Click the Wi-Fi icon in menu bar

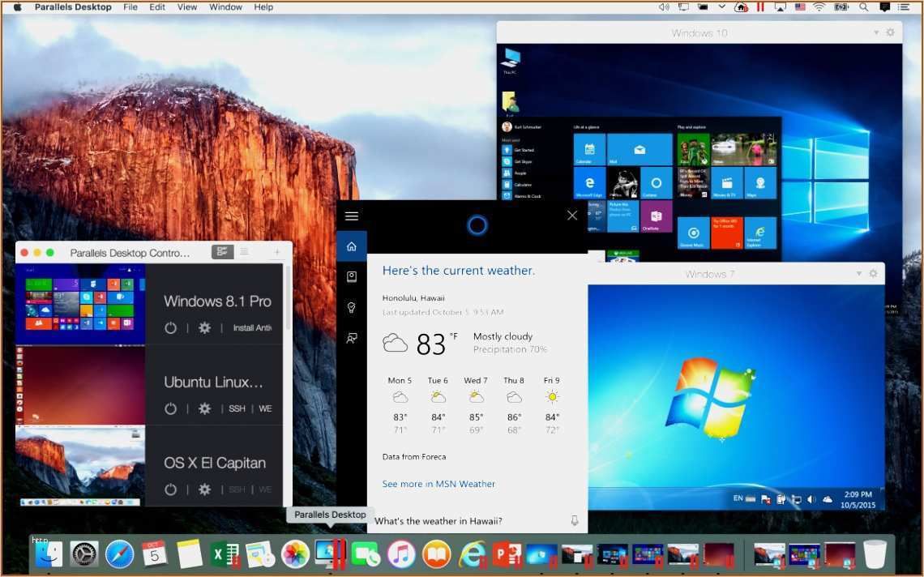(819, 7)
